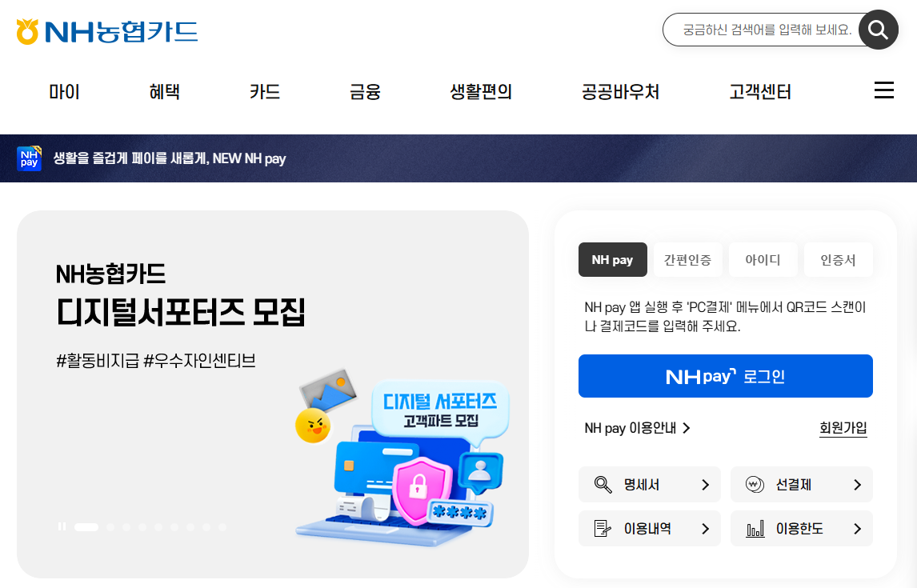This screenshot has width=917, height=588.
Task: Switch to the 간편인증 login tab
Action: 688,259
